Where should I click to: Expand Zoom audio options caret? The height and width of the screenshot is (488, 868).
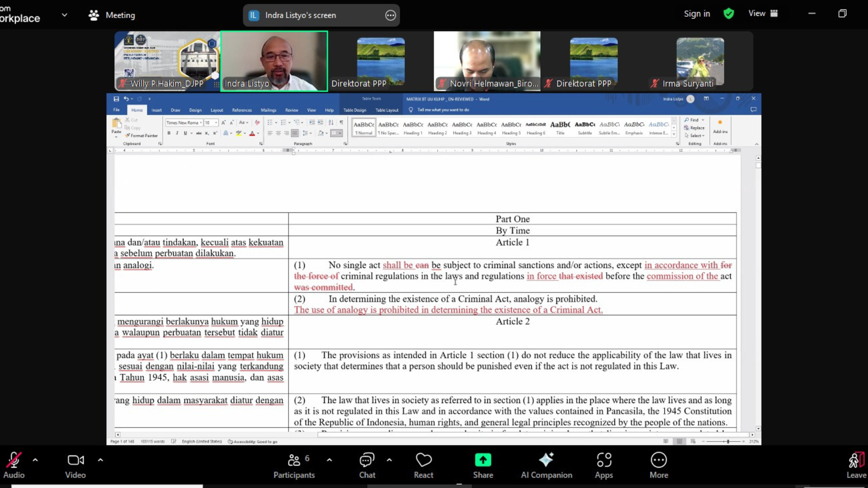(35, 460)
